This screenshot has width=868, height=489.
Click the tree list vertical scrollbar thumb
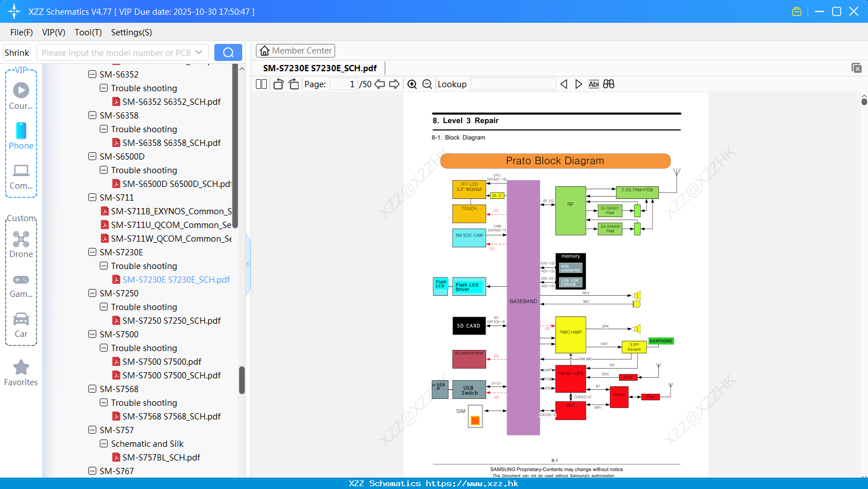point(242,380)
